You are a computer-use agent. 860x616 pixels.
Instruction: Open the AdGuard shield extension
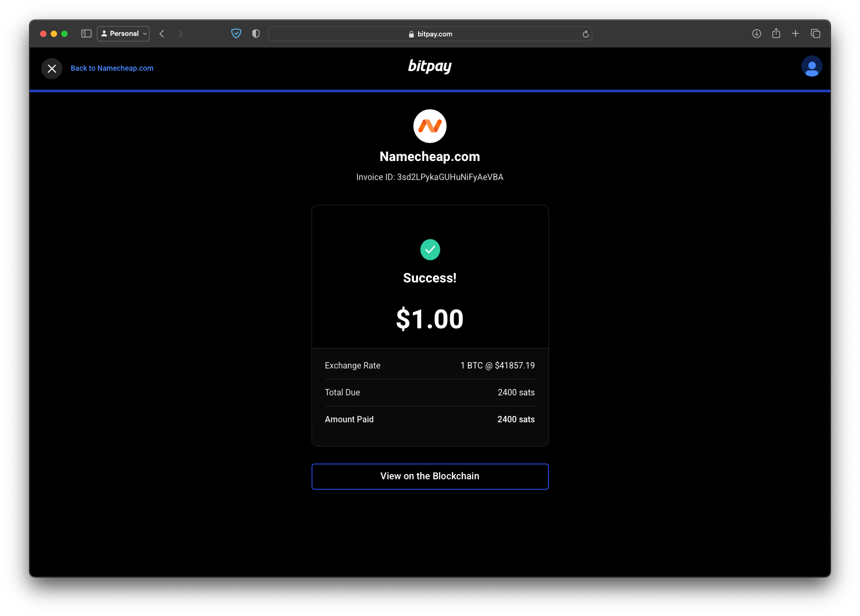point(236,34)
